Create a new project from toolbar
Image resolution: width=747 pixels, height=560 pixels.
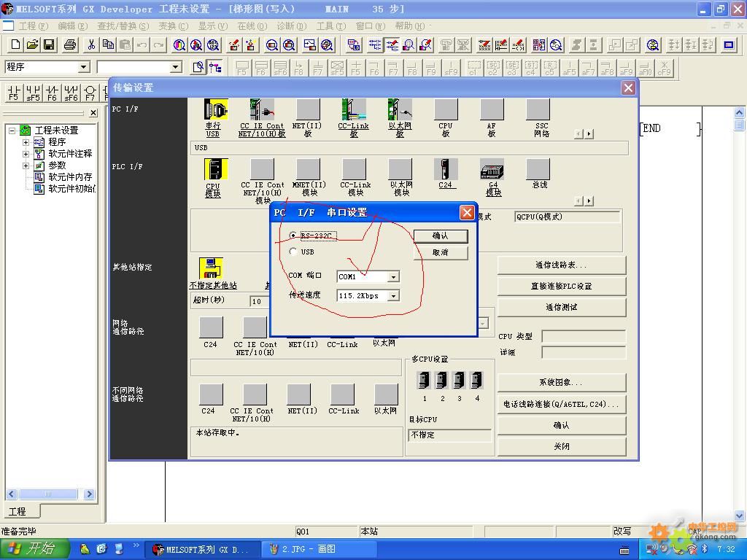pyautogui.click(x=15, y=44)
